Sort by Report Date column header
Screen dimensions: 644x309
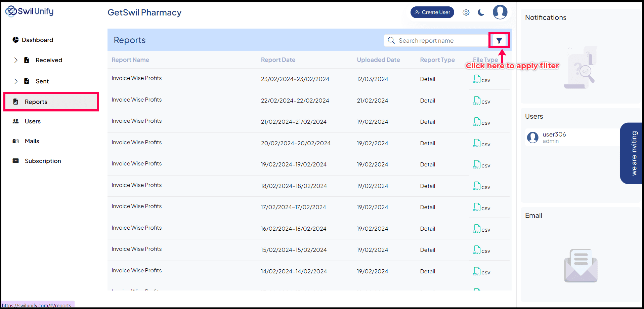coord(278,60)
